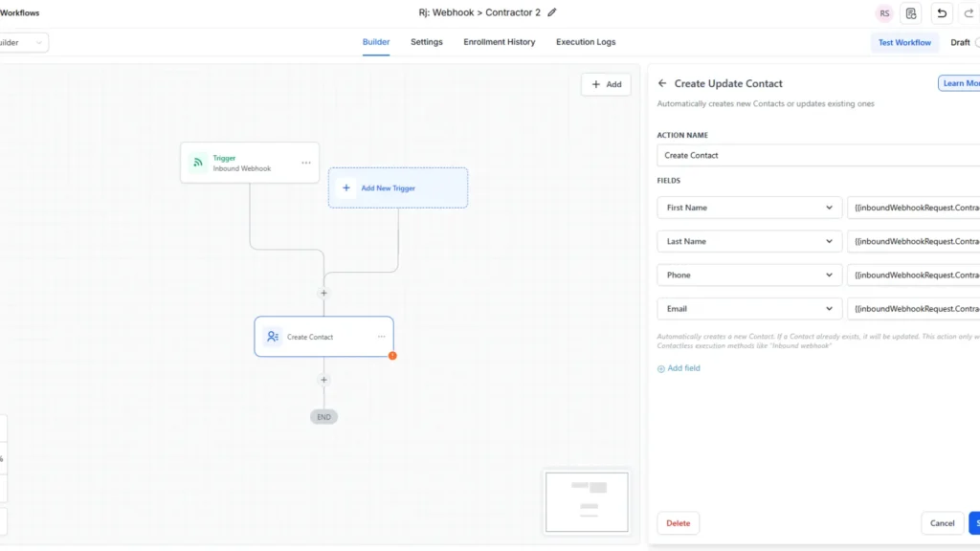
Task: Open the Settings tab
Action: tap(426, 42)
